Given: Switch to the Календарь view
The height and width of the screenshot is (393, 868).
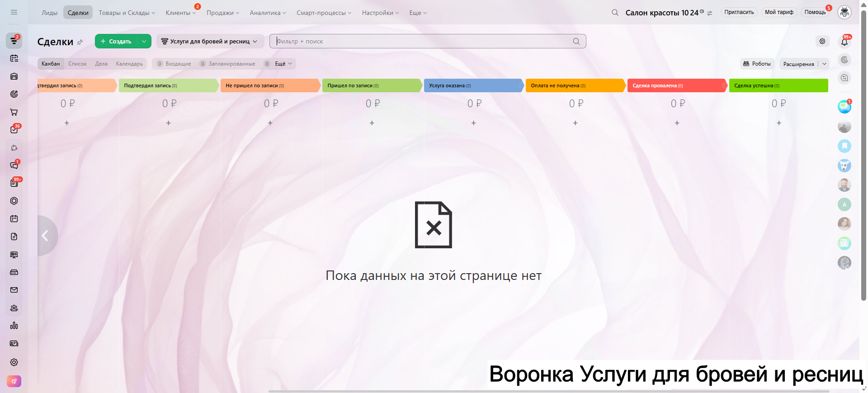Looking at the screenshot, I should point(129,64).
